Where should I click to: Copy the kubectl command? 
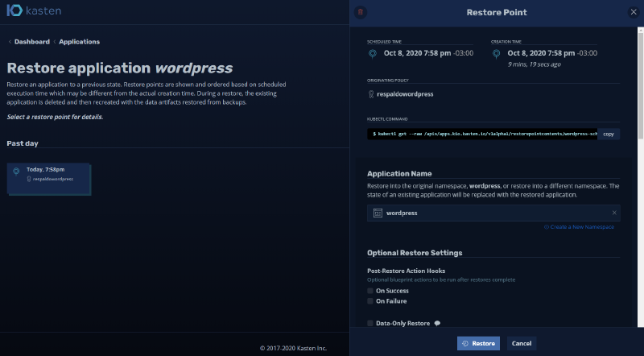point(609,134)
